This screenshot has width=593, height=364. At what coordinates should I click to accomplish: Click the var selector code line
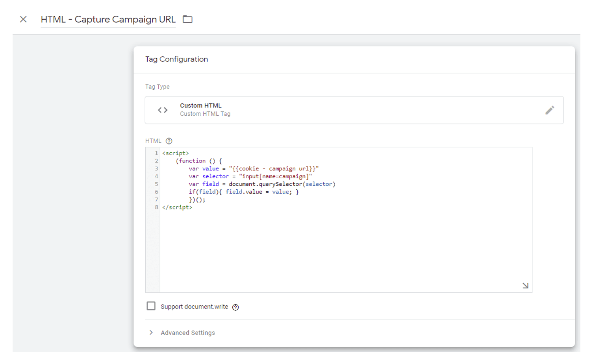(x=250, y=176)
